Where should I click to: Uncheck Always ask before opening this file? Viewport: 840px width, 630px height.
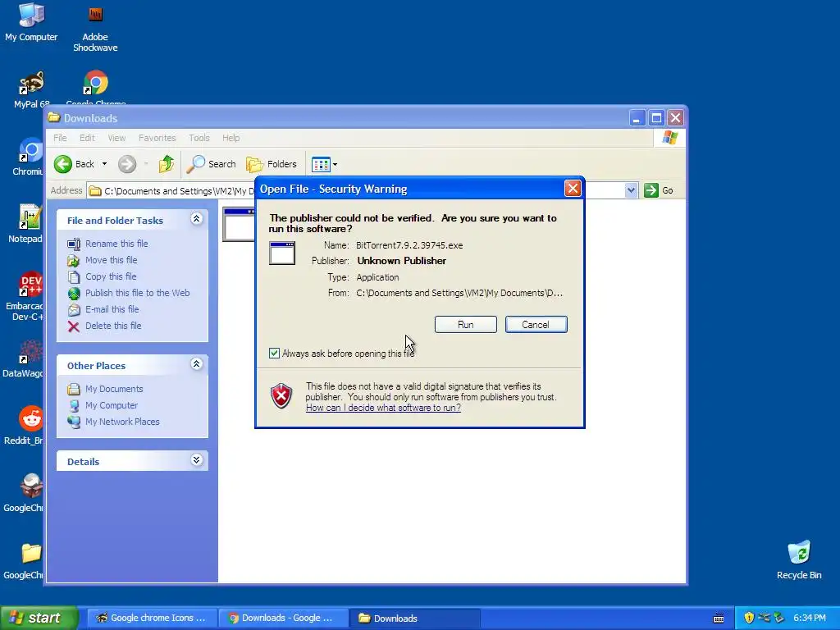coord(274,353)
